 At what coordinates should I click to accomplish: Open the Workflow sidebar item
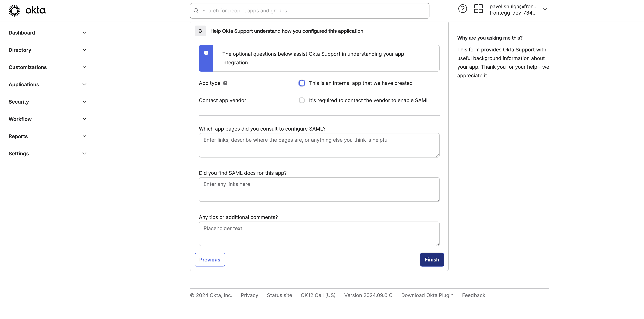[47, 119]
